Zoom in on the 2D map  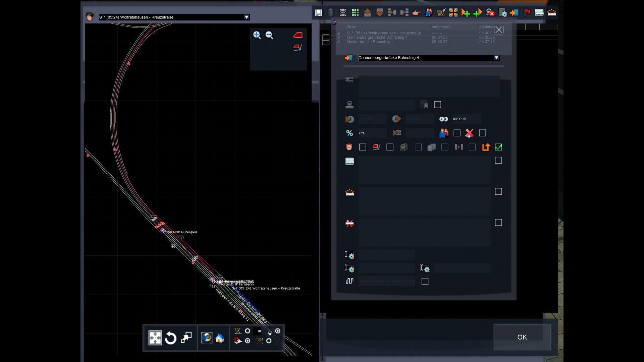(257, 35)
